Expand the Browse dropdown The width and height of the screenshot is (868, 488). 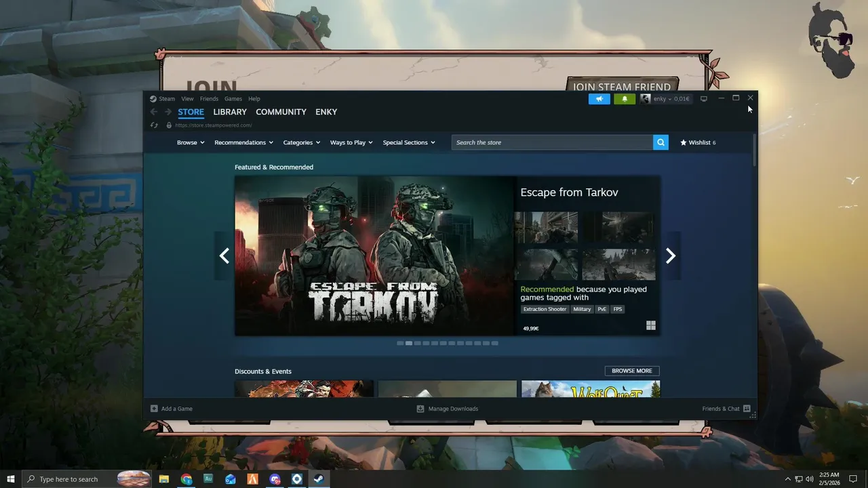(x=191, y=142)
